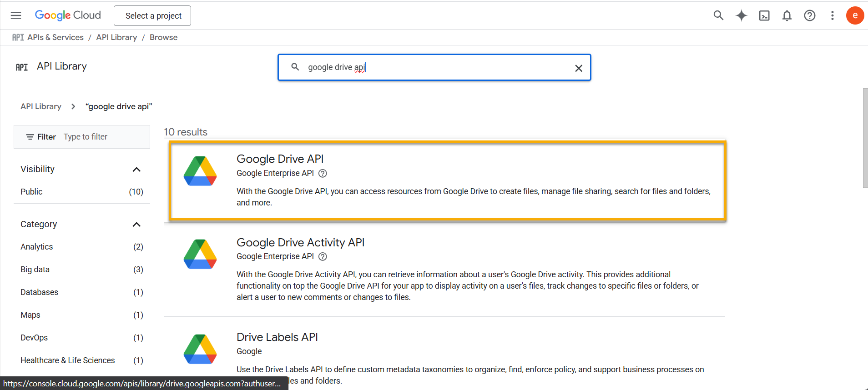The width and height of the screenshot is (868, 390).
Task: Filter by DevOps category
Action: click(82, 338)
